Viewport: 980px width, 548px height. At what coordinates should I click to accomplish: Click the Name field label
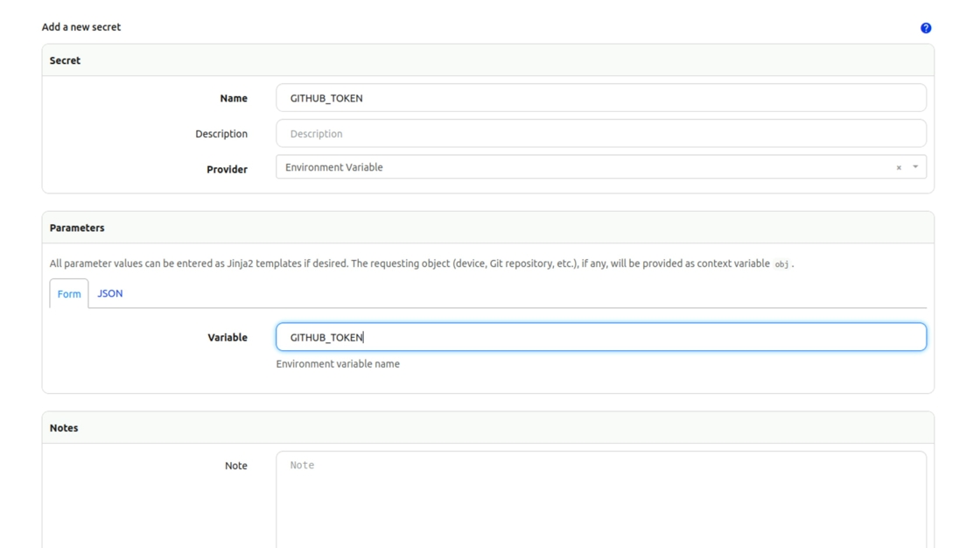(234, 98)
